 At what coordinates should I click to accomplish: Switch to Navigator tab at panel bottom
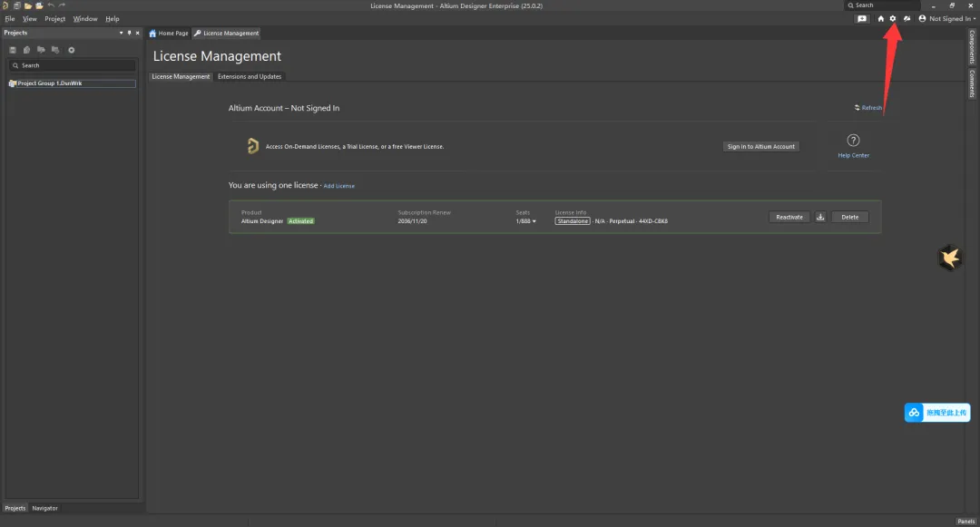(x=45, y=508)
